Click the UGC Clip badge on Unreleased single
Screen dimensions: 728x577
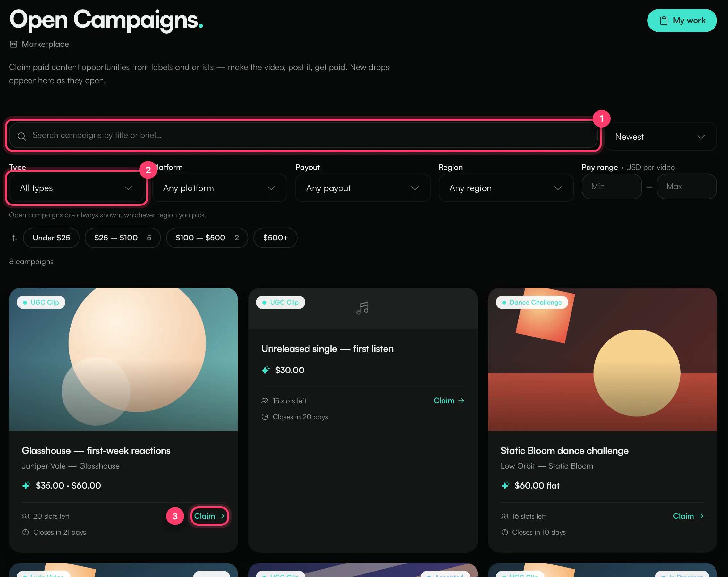tap(281, 302)
